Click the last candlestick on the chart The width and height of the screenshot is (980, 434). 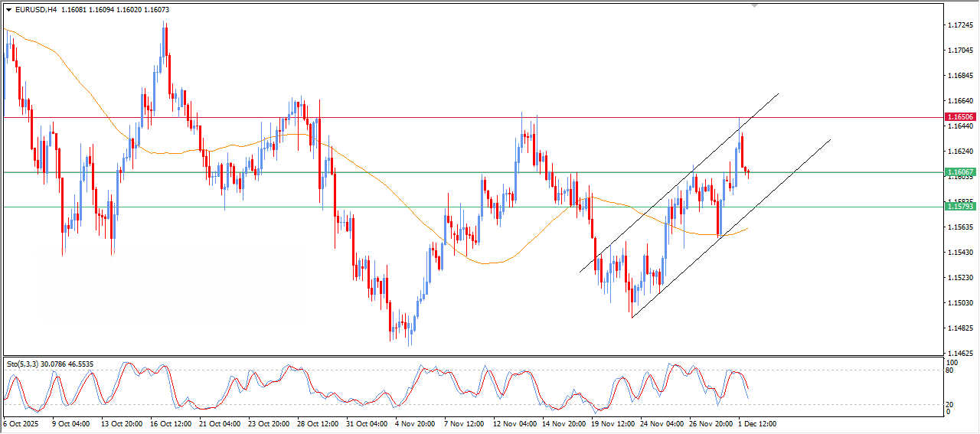[x=748, y=173]
